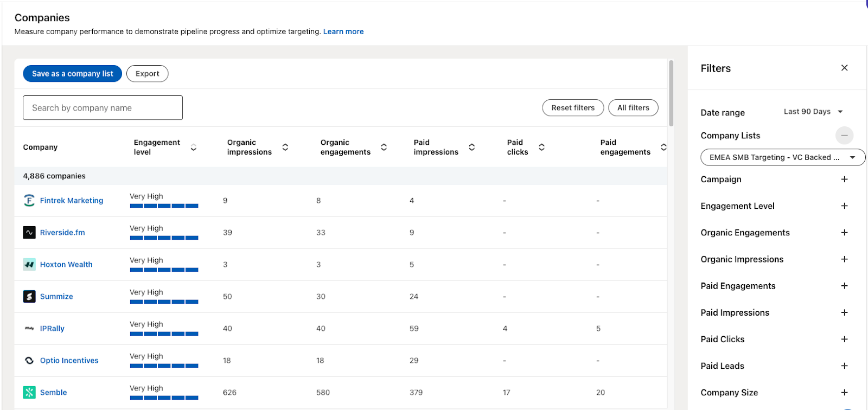This screenshot has width=868, height=410.
Task: Sort by Paid clicks column
Action: point(541,148)
